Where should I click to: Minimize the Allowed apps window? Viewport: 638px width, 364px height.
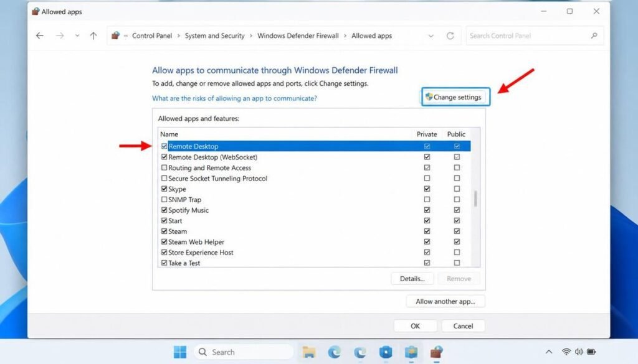543,11
